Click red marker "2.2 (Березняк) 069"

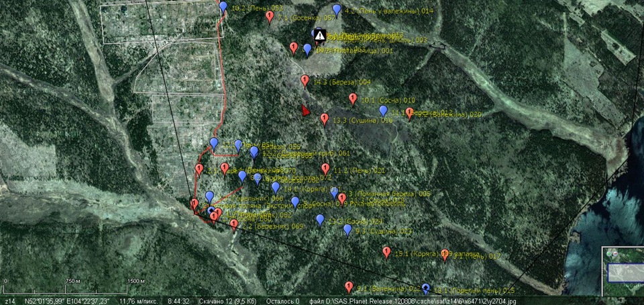[x=234, y=224]
